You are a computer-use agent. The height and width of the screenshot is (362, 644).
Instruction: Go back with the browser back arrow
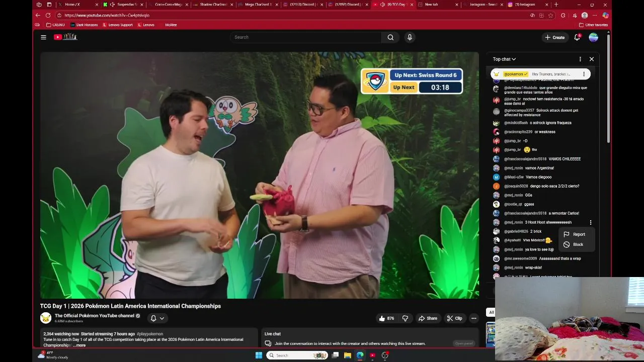[x=38, y=15]
